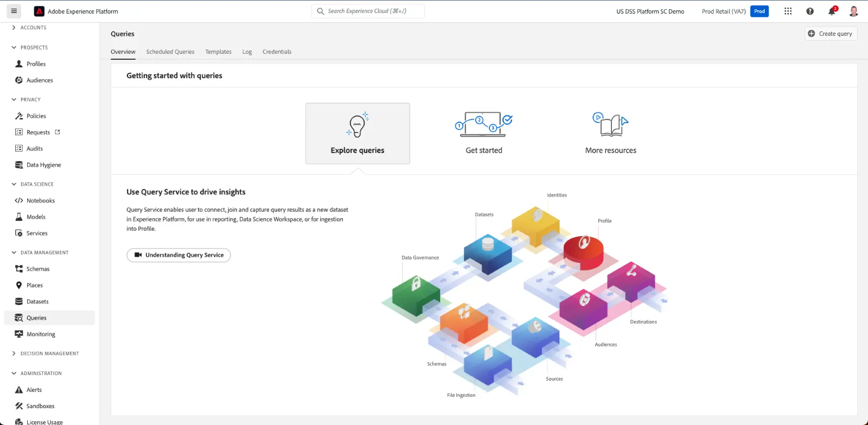
Task: Open the help question mark icon
Action: click(810, 11)
